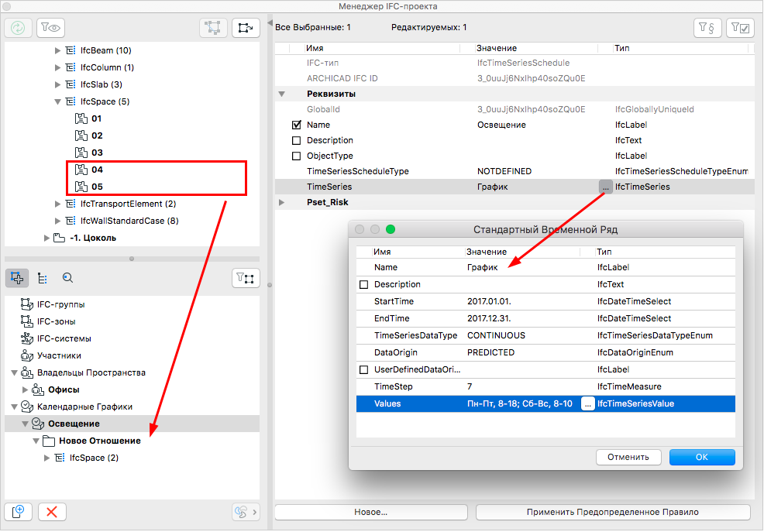Click the NOTDEFINED schedule type value

504,171
